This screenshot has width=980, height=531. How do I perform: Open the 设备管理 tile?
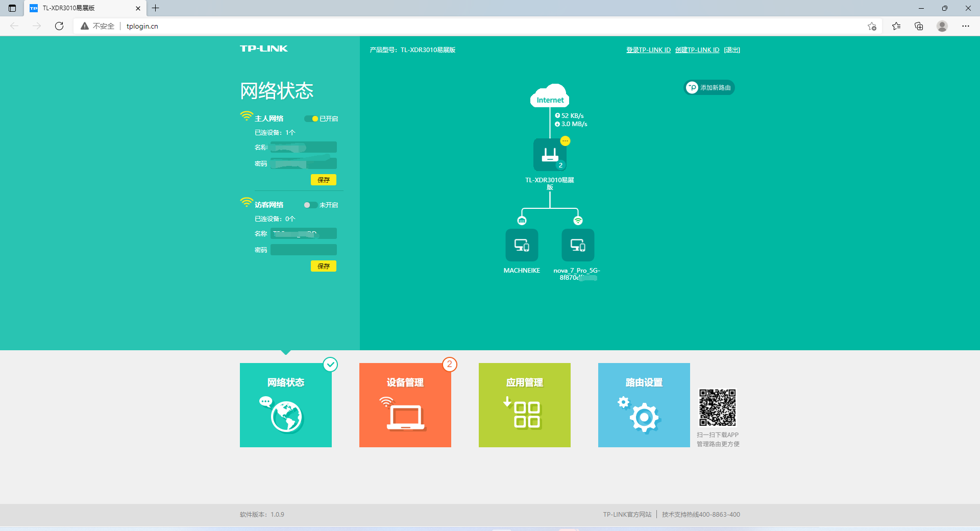pyautogui.click(x=405, y=405)
